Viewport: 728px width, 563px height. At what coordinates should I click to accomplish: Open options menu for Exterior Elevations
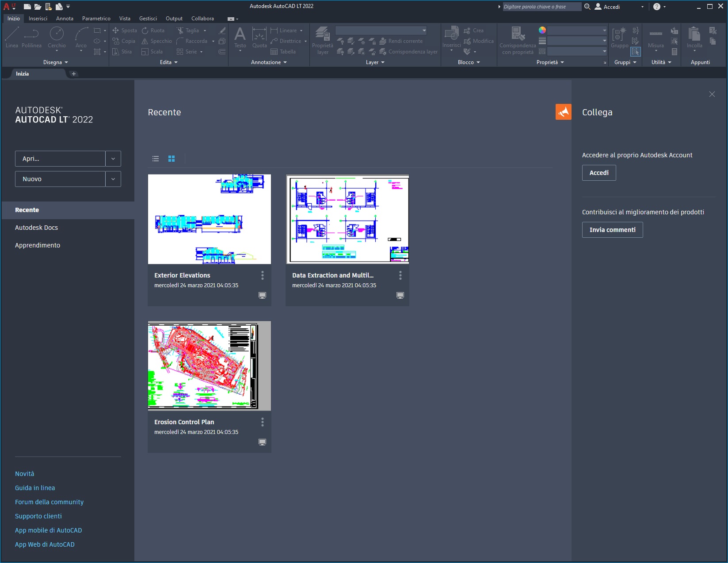click(263, 275)
